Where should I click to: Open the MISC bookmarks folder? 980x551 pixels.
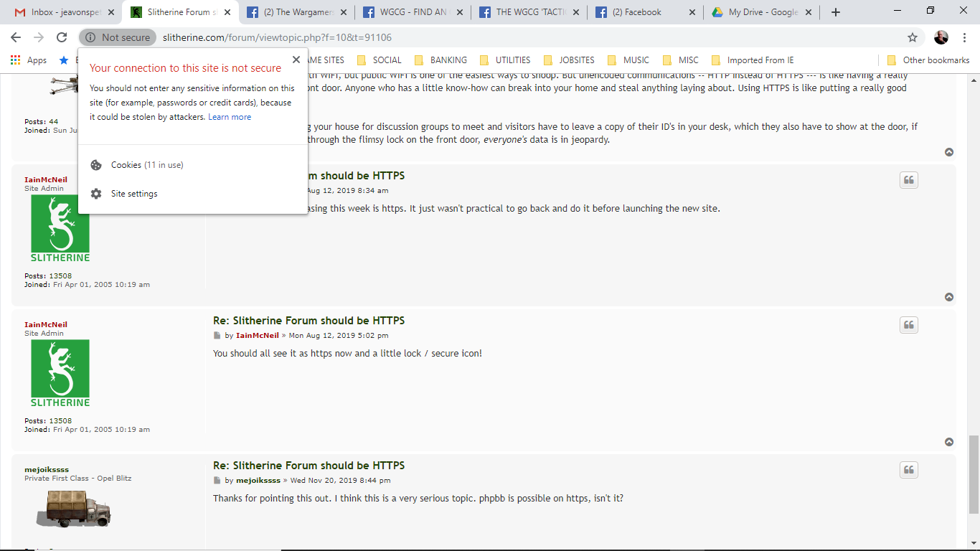tap(680, 60)
